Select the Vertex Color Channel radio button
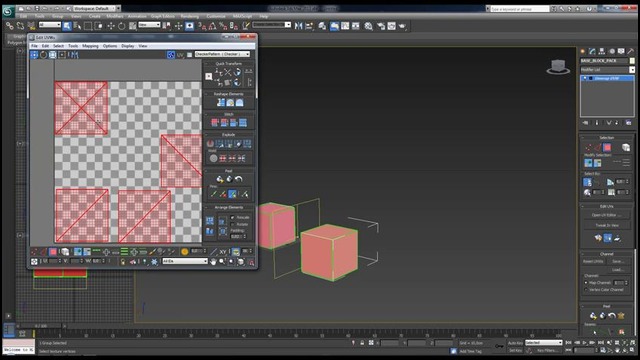Screen dimensions: 640x360 pyautogui.click(x=586, y=289)
